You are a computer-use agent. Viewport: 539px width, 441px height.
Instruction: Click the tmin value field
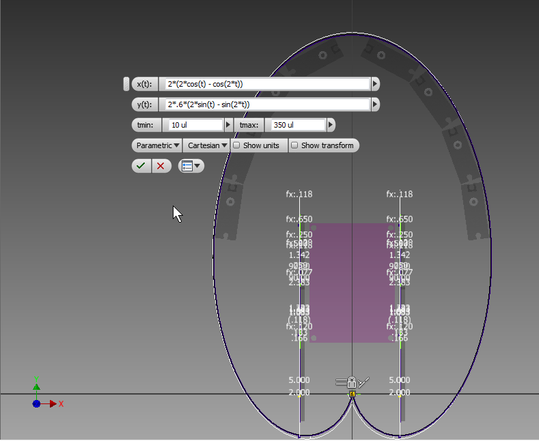point(193,125)
